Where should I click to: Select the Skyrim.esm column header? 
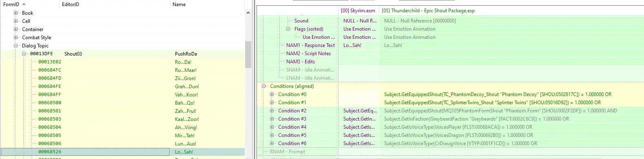coord(359,11)
